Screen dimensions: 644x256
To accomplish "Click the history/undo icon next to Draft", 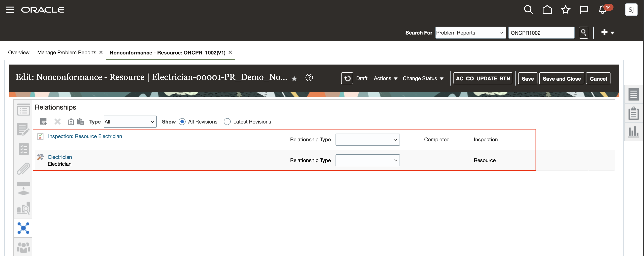I will tap(347, 78).
